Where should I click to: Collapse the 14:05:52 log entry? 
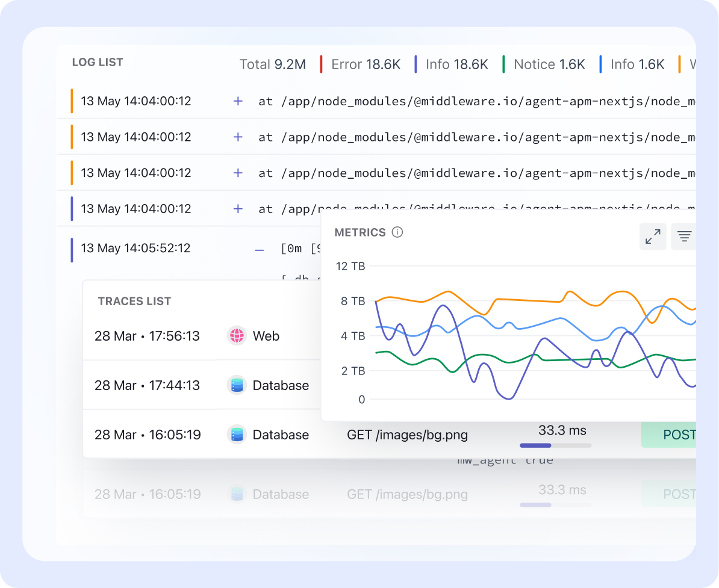(259, 249)
